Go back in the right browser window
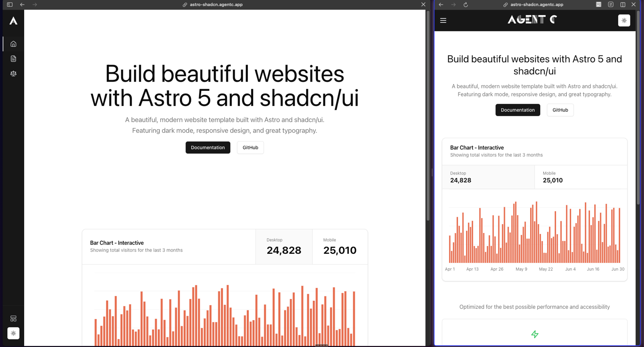Image resolution: width=644 pixels, height=347 pixels. [441, 5]
